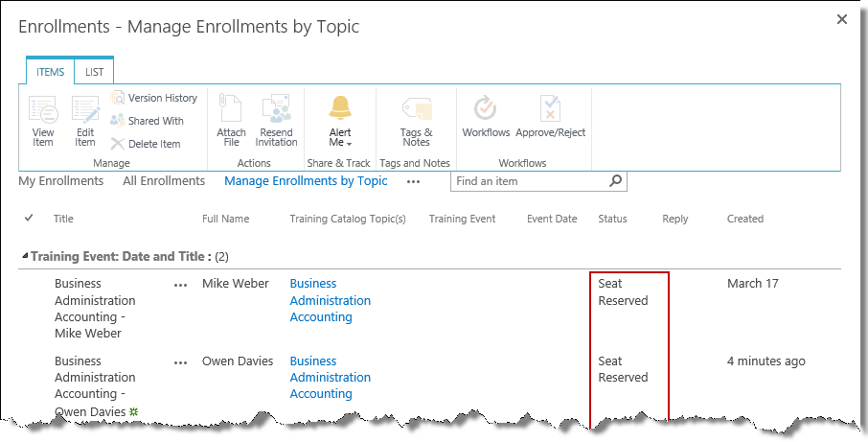Screen dimensions: 868x442
Task: Collapse the Training Event group triangle
Action: pyautogui.click(x=24, y=256)
